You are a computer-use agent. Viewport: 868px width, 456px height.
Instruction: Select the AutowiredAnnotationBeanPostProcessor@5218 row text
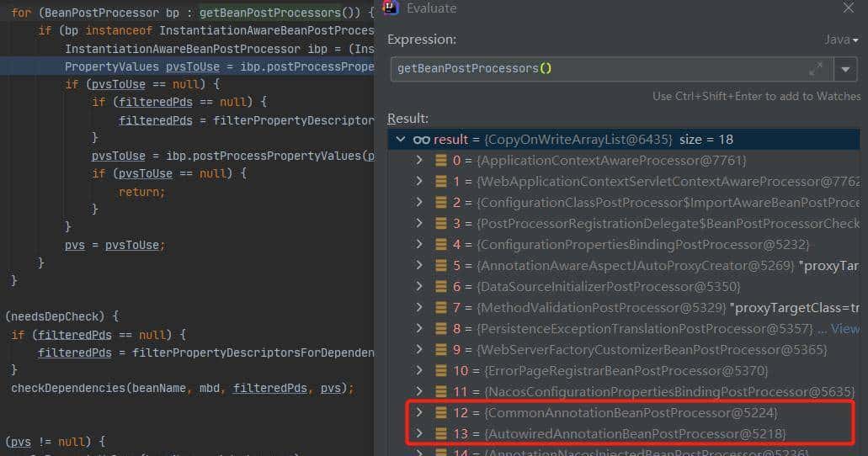tap(635, 434)
